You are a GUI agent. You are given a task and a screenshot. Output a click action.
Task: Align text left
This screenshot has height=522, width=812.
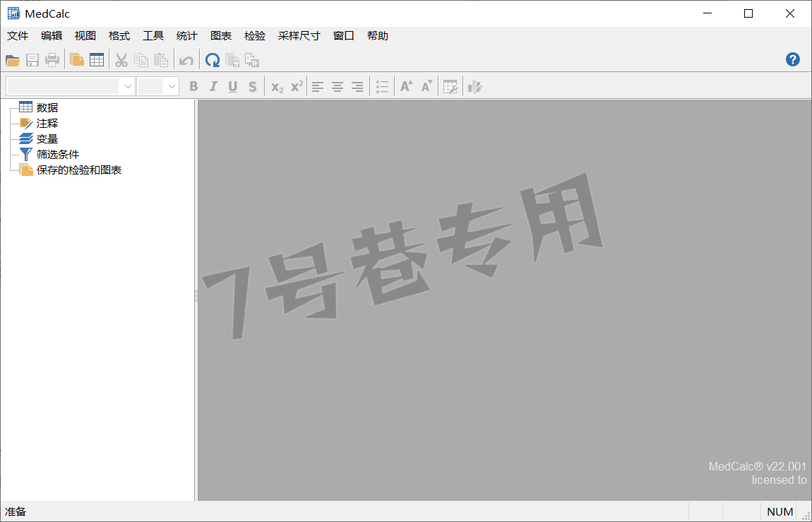pyautogui.click(x=318, y=87)
